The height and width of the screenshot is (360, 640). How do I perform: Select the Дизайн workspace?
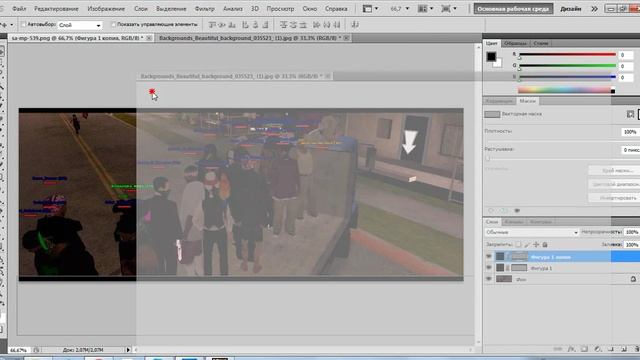pyautogui.click(x=571, y=9)
